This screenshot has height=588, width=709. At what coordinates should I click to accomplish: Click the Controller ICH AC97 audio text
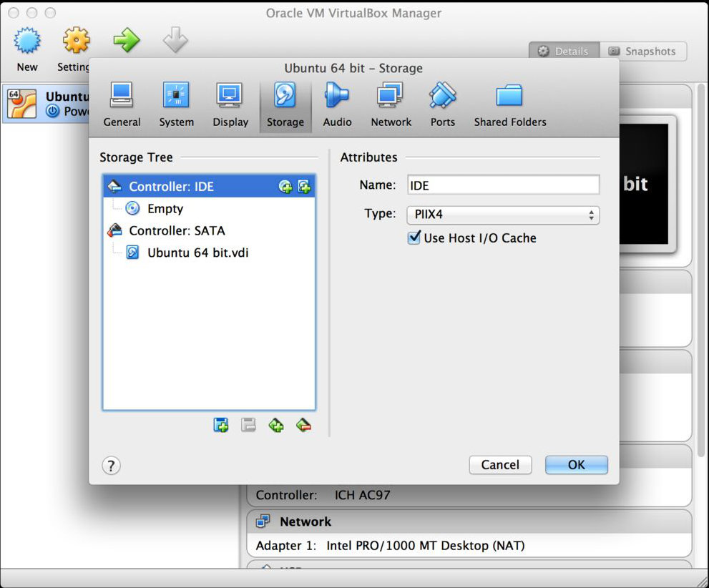pyautogui.click(x=323, y=495)
